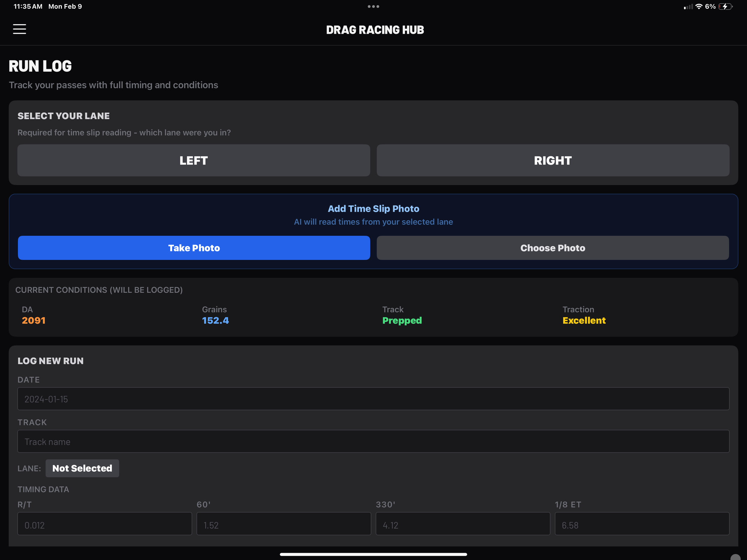Focus the 60' timing field
Screen dimensions: 747x560
[284, 524]
